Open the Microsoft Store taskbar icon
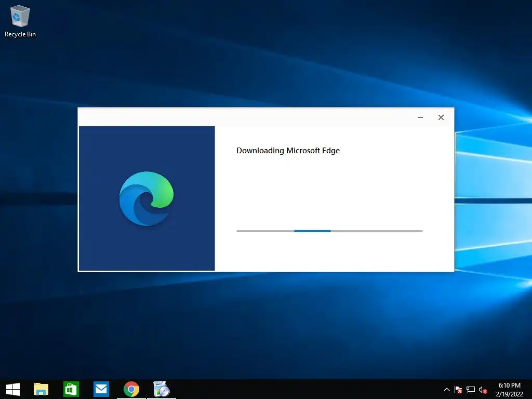This screenshot has height=399, width=532. (x=71, y=389)
